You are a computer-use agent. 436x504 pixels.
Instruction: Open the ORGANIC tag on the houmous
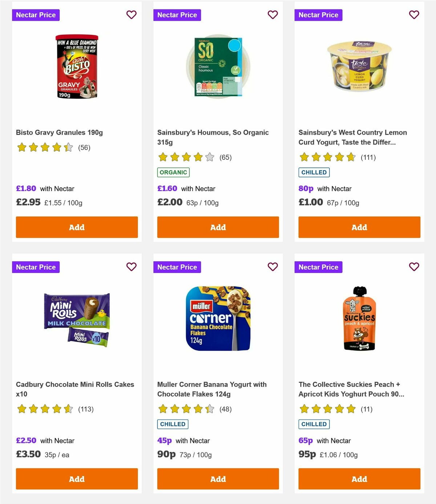pos(173,172)
